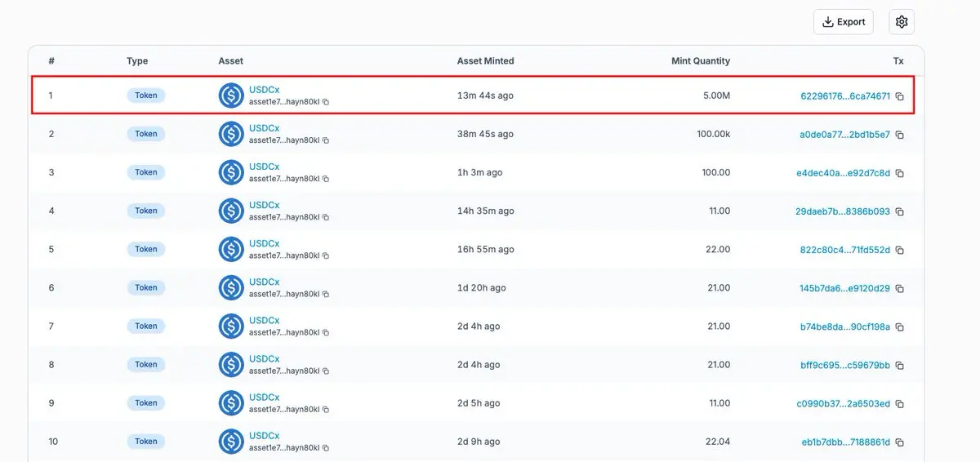980x462 pixels.
Task: Click the 38m 45s ago timestamp
Action: 485,134
